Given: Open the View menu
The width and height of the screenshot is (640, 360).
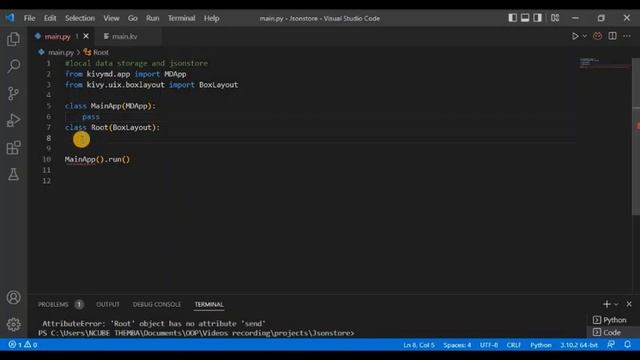Looking at the screenshot, I should point(111,18).
